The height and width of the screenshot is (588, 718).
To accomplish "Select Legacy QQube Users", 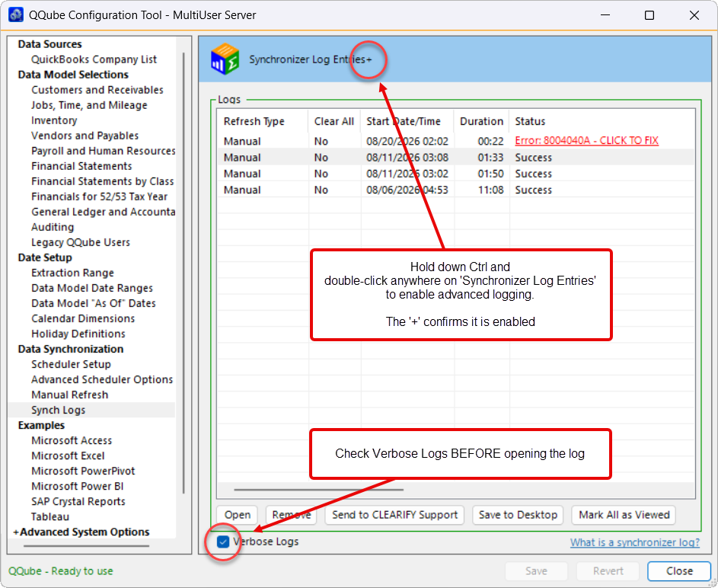I will click(81, 242).
